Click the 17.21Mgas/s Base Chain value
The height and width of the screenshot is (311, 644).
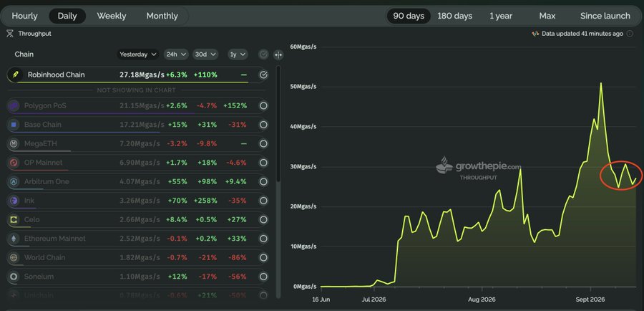(x=142, y=125)
